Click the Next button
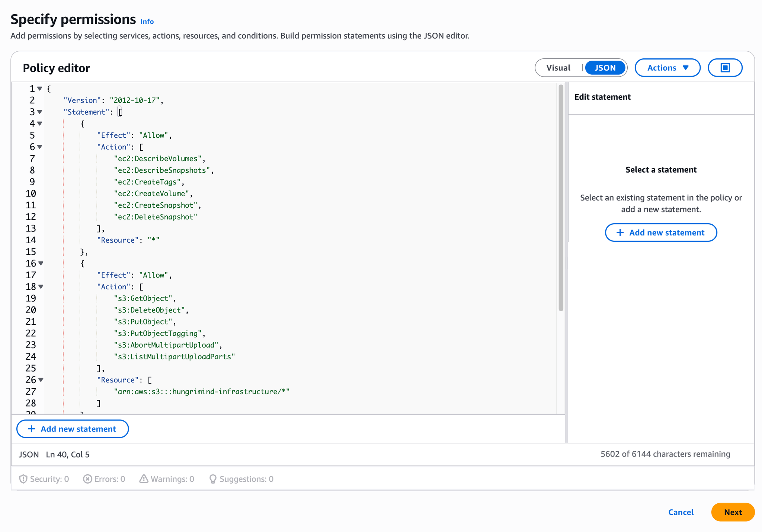This screenshot has height=532, width=762. [x=733, y=512]
